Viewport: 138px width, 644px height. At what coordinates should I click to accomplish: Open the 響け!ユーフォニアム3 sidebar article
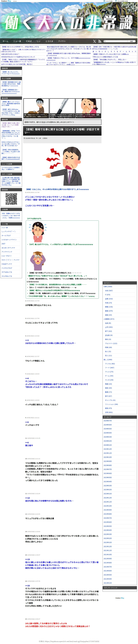11,103
